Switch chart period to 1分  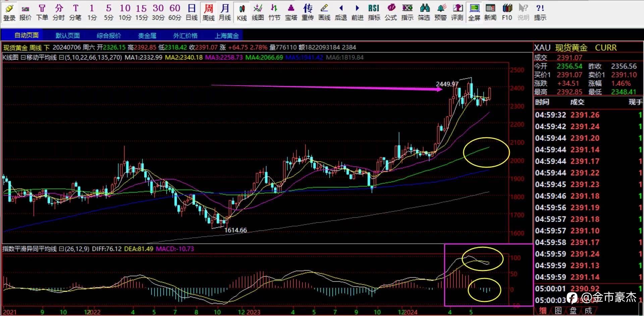pos(92,12)
